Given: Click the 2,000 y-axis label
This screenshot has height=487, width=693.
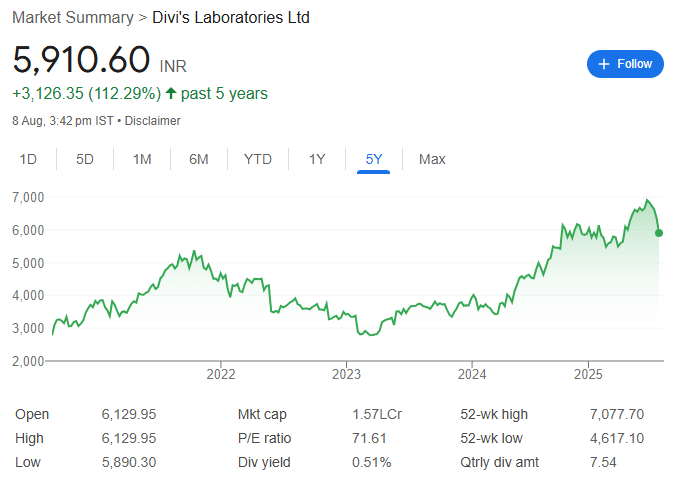Looking at the screenshot, I should click(x=28, y=361).
